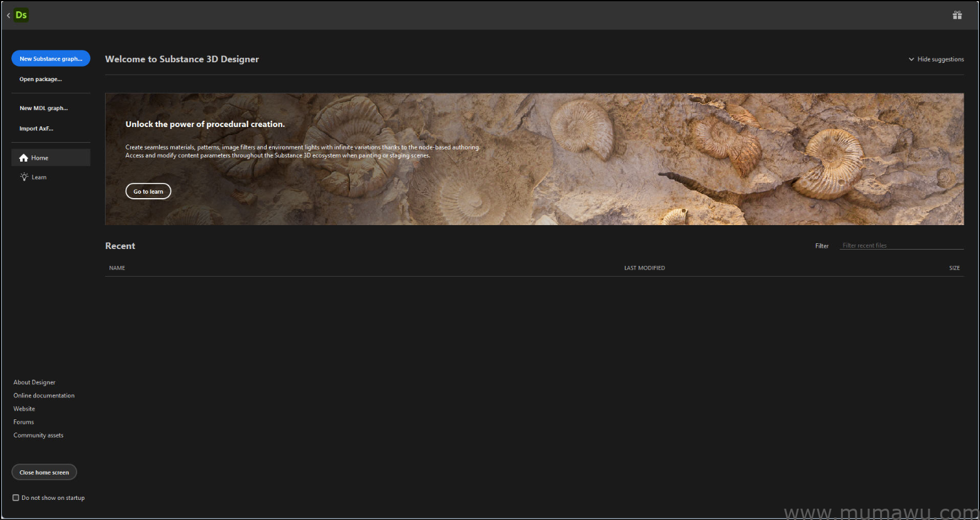
Task: Select the Home tab label
Action: coord(40,158)
